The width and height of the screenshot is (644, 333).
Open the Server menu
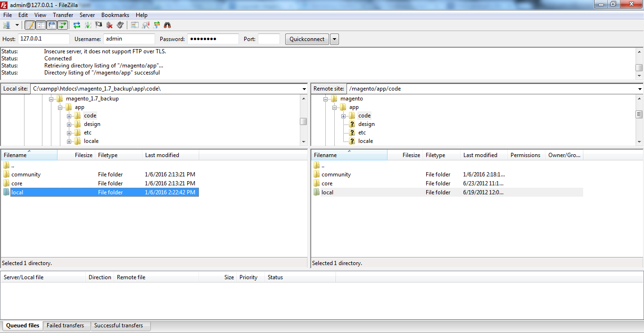(x=87, y=15)
